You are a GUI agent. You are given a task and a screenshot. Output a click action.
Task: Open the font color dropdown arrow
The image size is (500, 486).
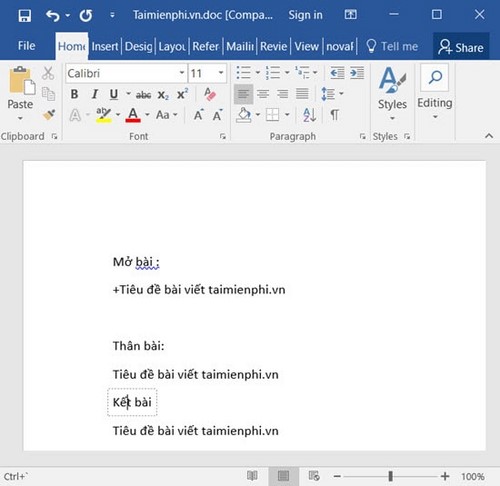[147, 115]
